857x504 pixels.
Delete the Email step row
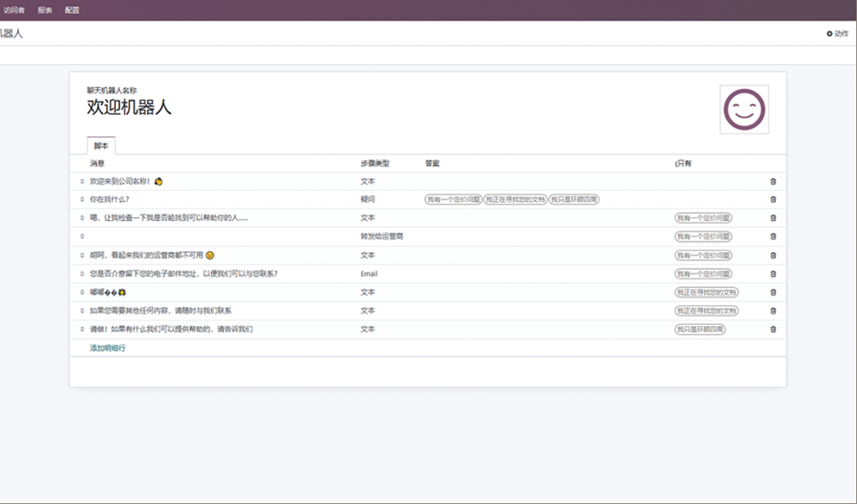point(772,274)
